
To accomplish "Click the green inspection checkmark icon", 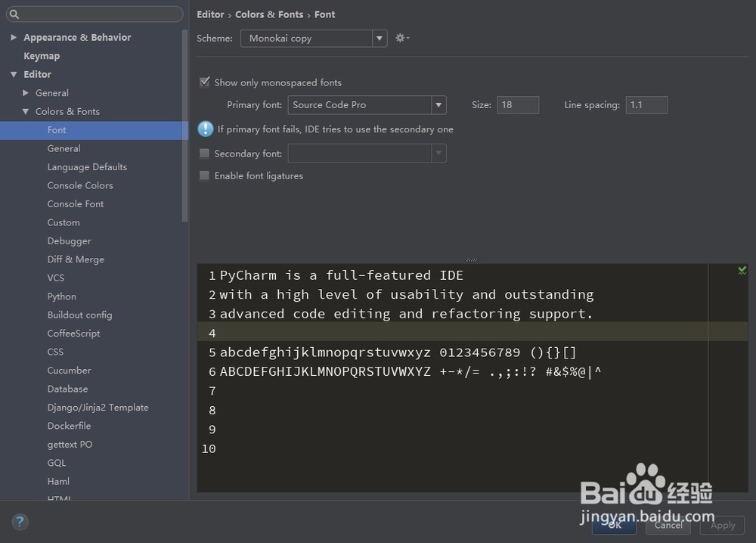I will click(x=742, y=271).
